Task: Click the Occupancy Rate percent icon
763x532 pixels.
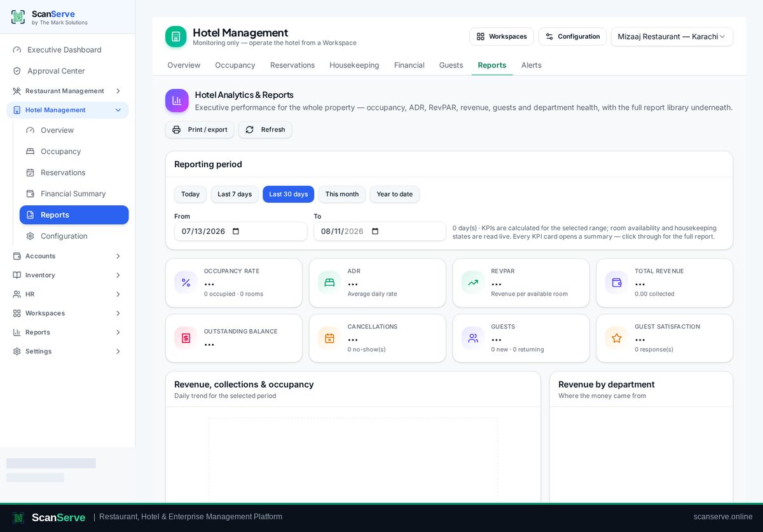Action: (186, 282)
